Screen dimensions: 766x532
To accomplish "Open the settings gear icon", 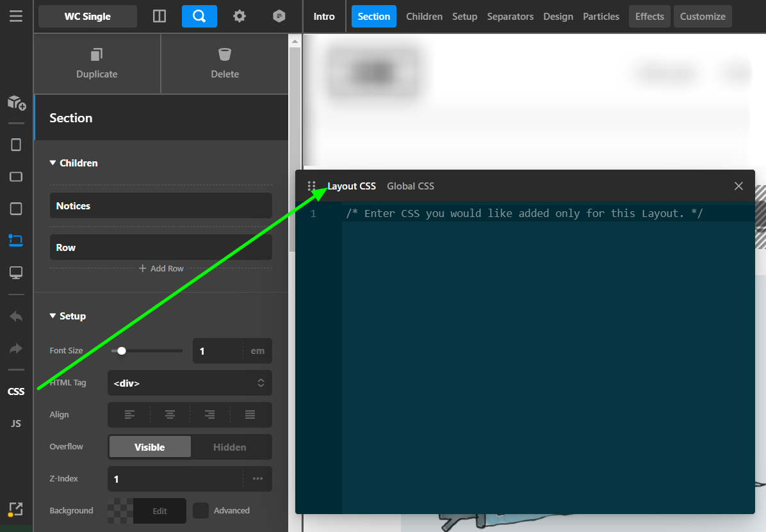I will click(240, 17).
